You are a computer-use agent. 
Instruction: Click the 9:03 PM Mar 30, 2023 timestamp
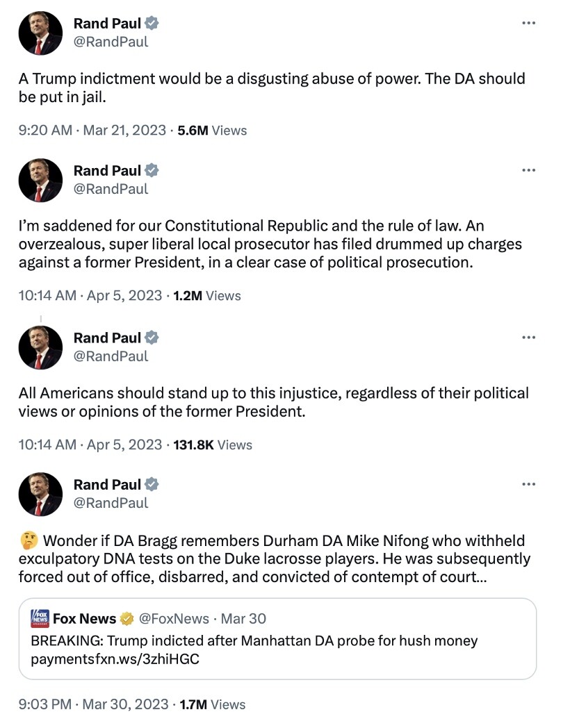93,704
